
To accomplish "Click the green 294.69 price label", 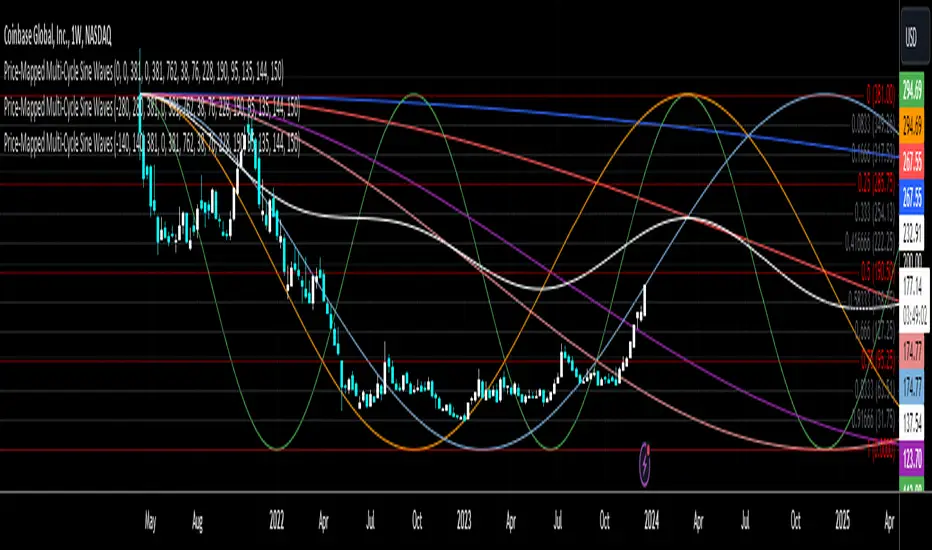I will tap(912, 90).
